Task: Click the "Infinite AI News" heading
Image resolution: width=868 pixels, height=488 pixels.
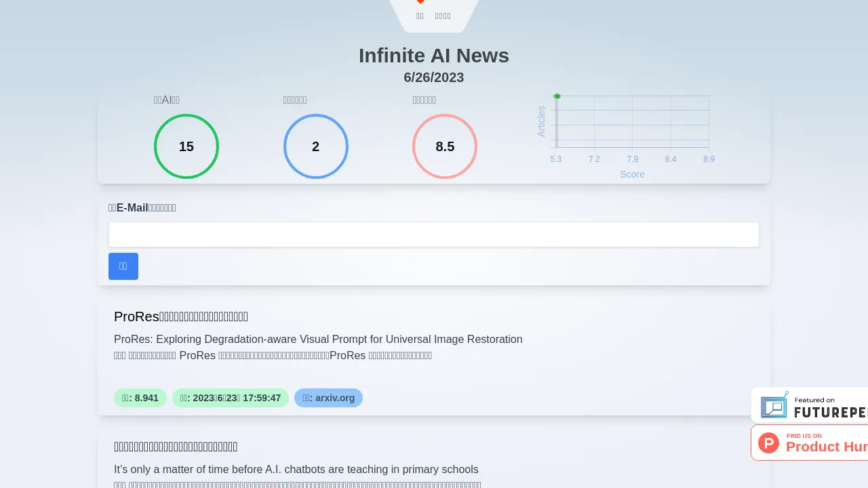Action: point(434,56)
